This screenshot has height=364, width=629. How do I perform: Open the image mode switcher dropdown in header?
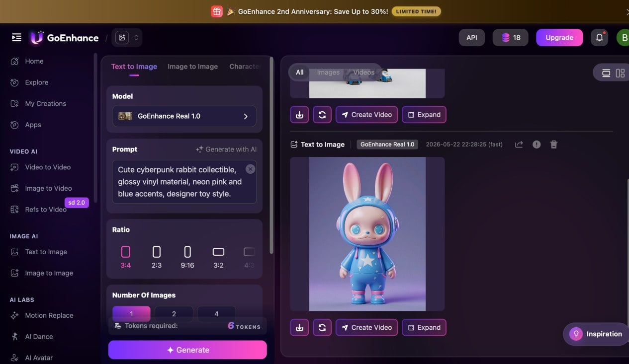[x=127, y=37]
